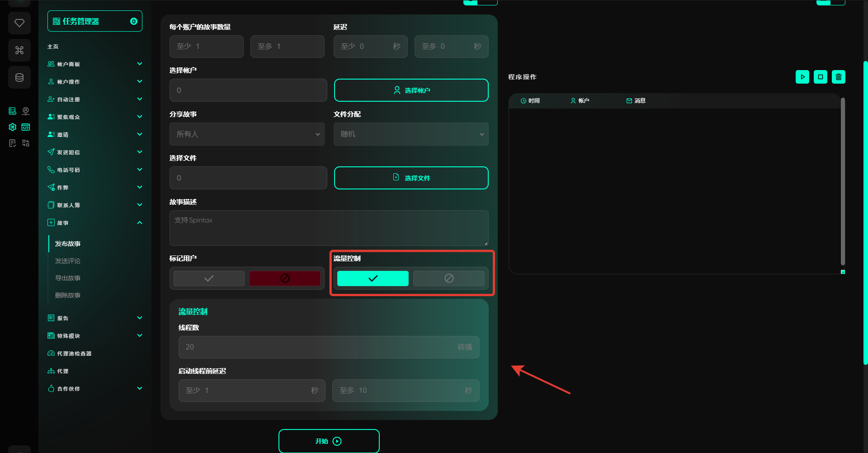Image resolution: width=868 pixels, height=453 pixels.
Task: Enable 标记用户 with the checkmark toggle
Action: click(209, 278)
